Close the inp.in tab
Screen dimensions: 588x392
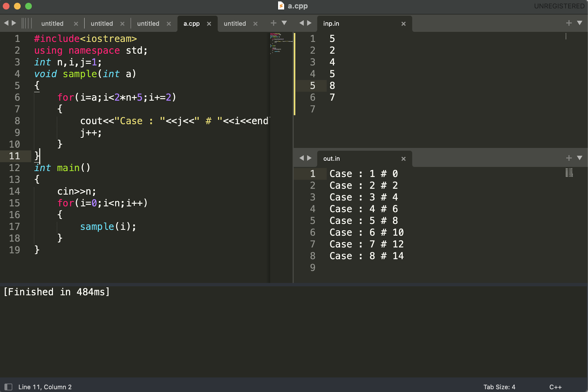(x=403, y=24)
